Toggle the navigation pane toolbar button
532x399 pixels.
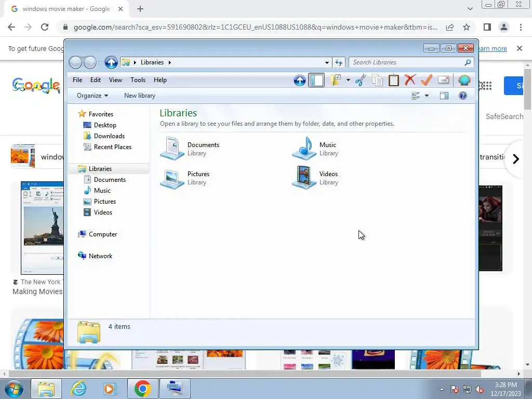[316, 81]
